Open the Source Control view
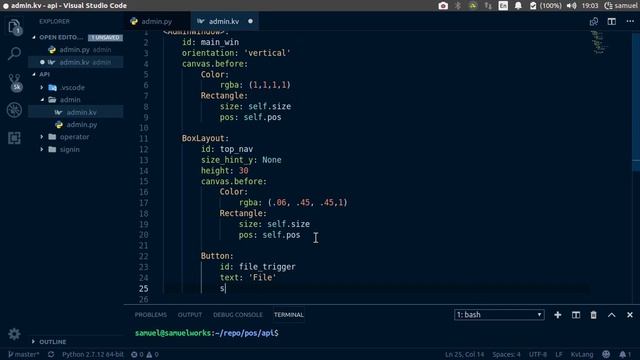The image size is (640, 360). (x=14, y=82)
